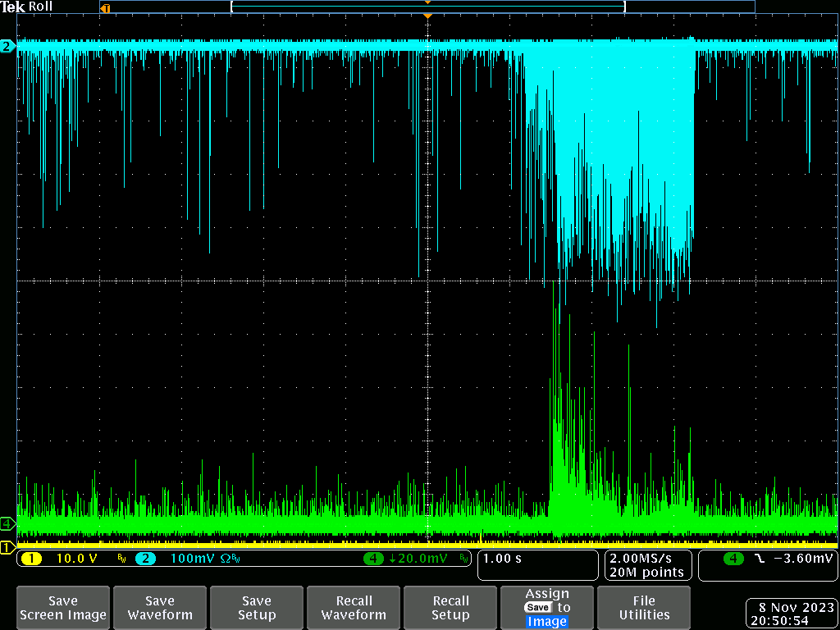
Task: Open File Utilities
Action: pos(644,608)
